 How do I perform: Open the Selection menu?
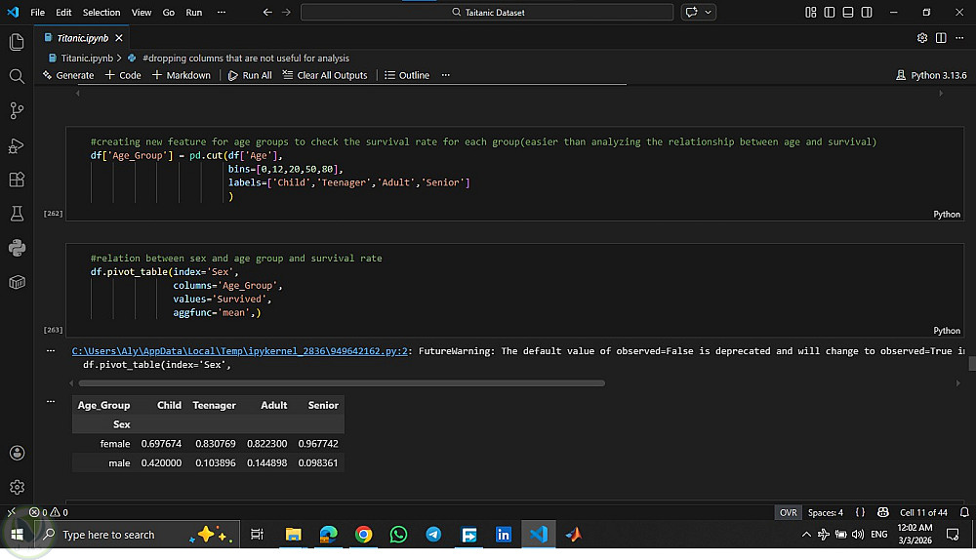pos(102,13)
